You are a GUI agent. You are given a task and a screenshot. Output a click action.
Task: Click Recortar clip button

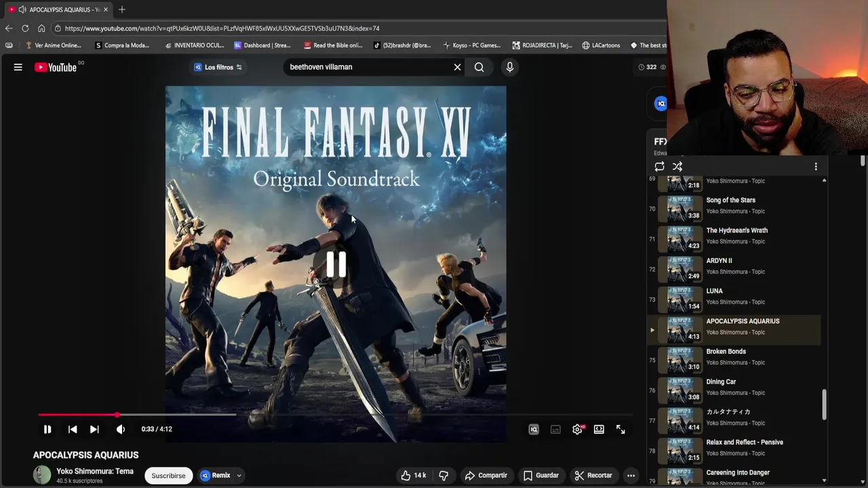tap(593, 476)
